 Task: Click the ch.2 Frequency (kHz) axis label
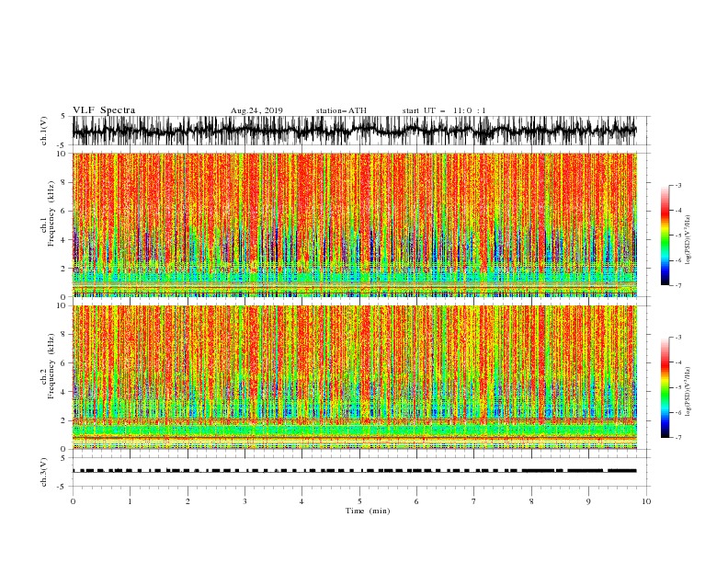[48, 365]
